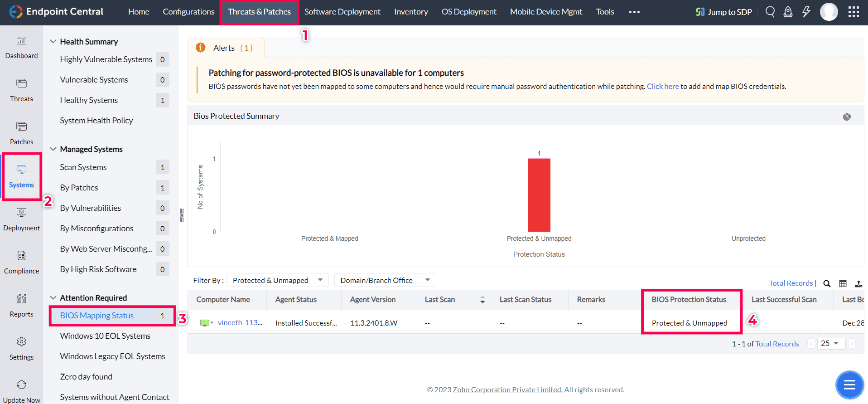The height and width of the screenshot is (404, 868).
Task: Open Healthy Systems item
Action: tap(89, 100)
